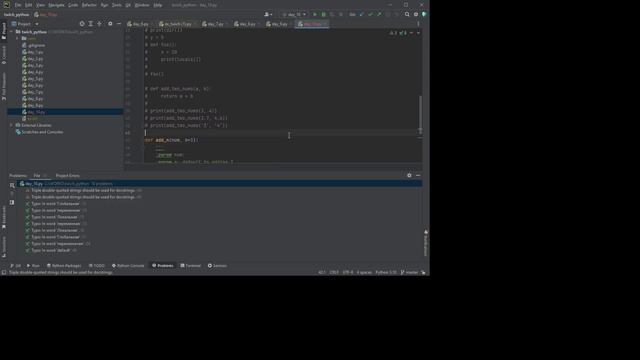Open the File menu

point(18,5)
